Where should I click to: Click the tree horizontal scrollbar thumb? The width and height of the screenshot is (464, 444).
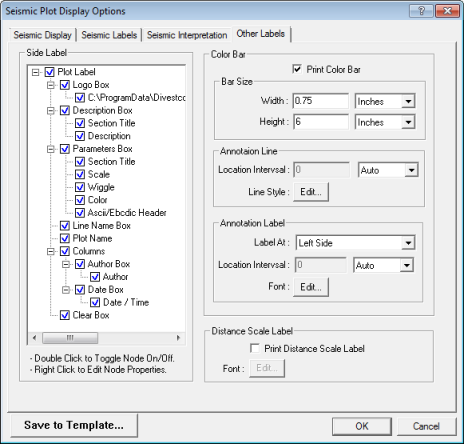click(70, 338)
